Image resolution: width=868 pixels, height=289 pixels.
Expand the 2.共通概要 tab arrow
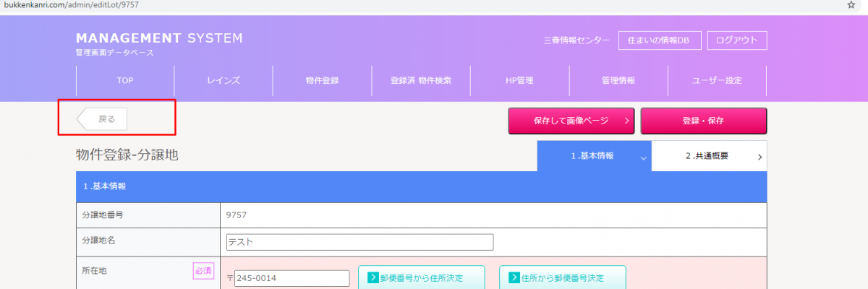(759, 157)
